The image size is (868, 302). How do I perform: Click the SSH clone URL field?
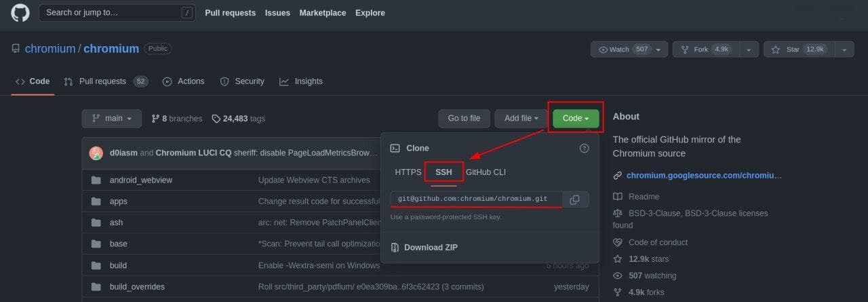point(477,199)
